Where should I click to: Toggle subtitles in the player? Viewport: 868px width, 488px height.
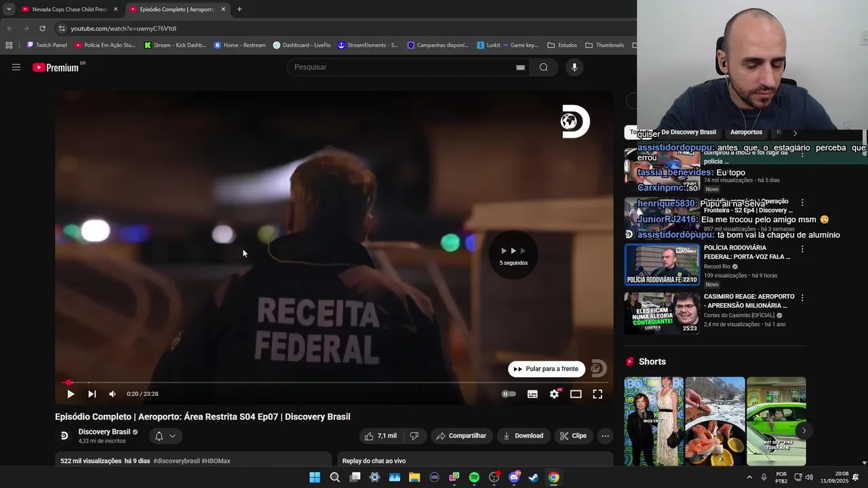click(532, 394)
